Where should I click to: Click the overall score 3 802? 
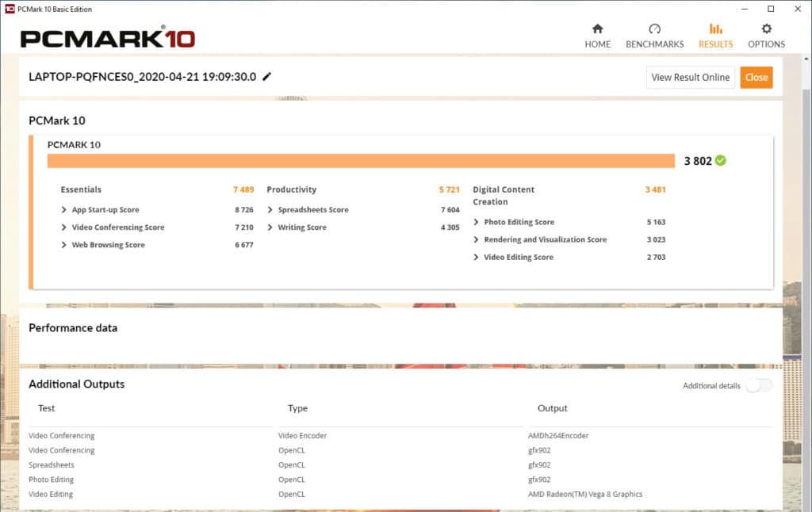click(698, 161)
